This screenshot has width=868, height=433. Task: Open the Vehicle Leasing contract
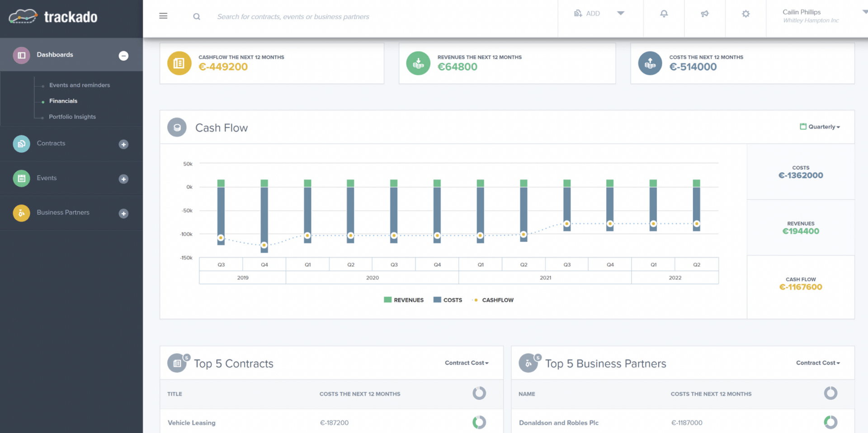tap(191, 423)
